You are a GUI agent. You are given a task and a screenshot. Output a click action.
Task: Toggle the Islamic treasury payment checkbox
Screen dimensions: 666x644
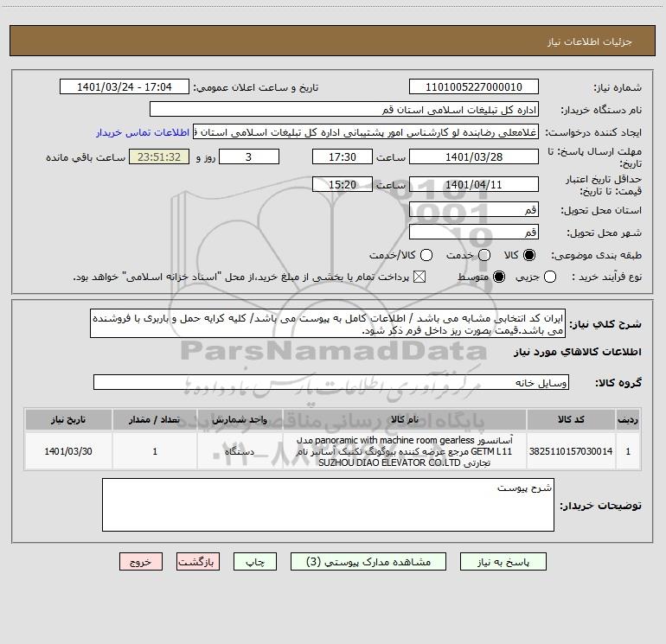[x=419, y=277]
